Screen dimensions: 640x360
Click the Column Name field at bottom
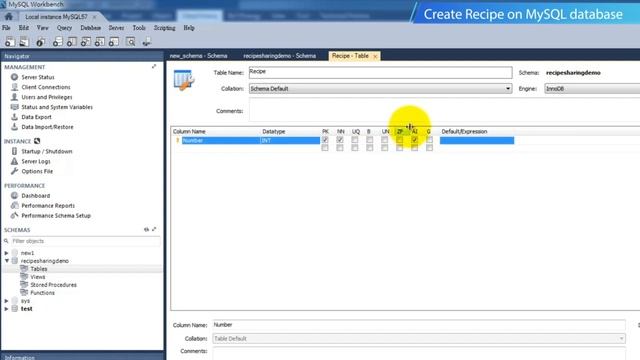click(419, 325)
